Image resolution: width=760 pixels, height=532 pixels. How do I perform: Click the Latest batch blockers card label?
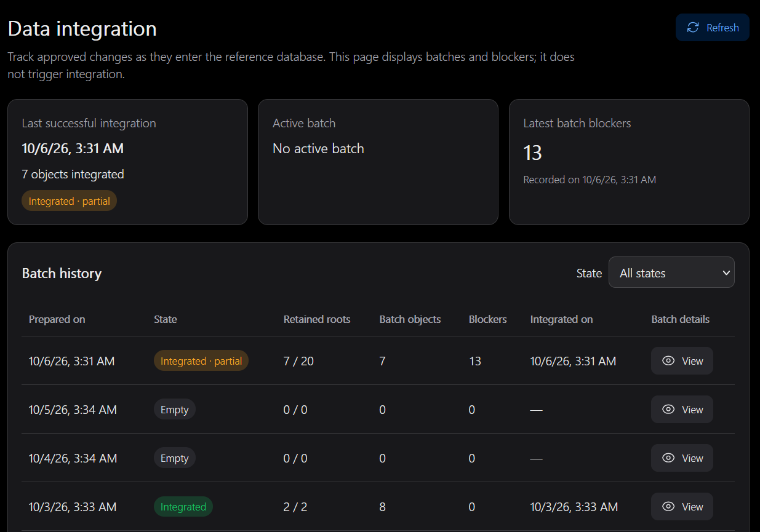point(577,123)
